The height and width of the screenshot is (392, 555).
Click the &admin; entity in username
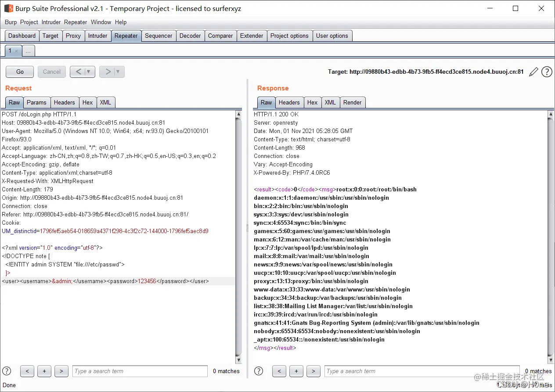click(x=62, y=281)
